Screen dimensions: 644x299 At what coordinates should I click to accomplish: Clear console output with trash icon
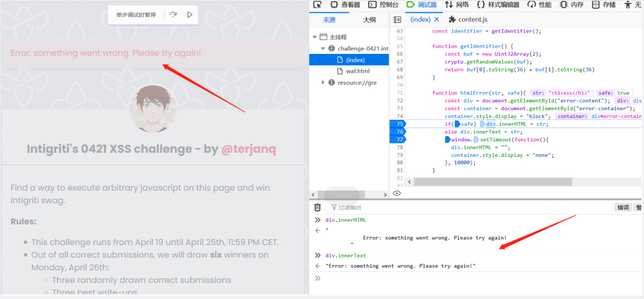point(317,207)
